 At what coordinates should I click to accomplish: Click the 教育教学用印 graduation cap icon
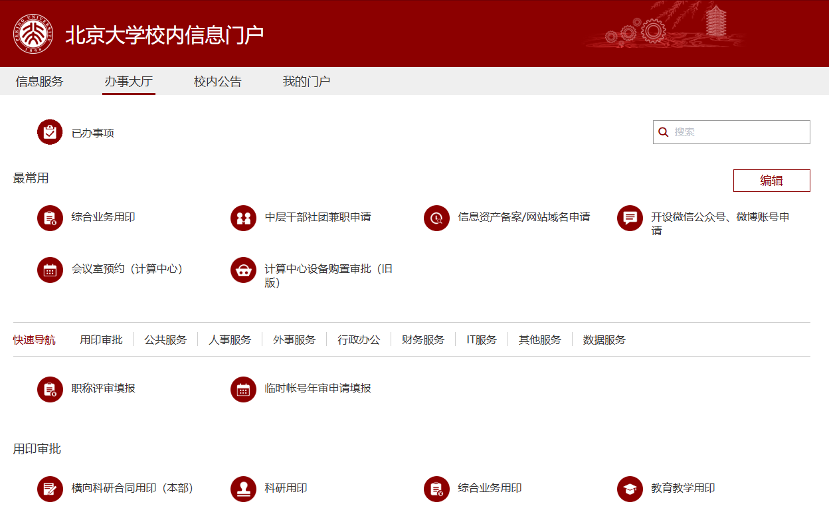click(629, 489)
